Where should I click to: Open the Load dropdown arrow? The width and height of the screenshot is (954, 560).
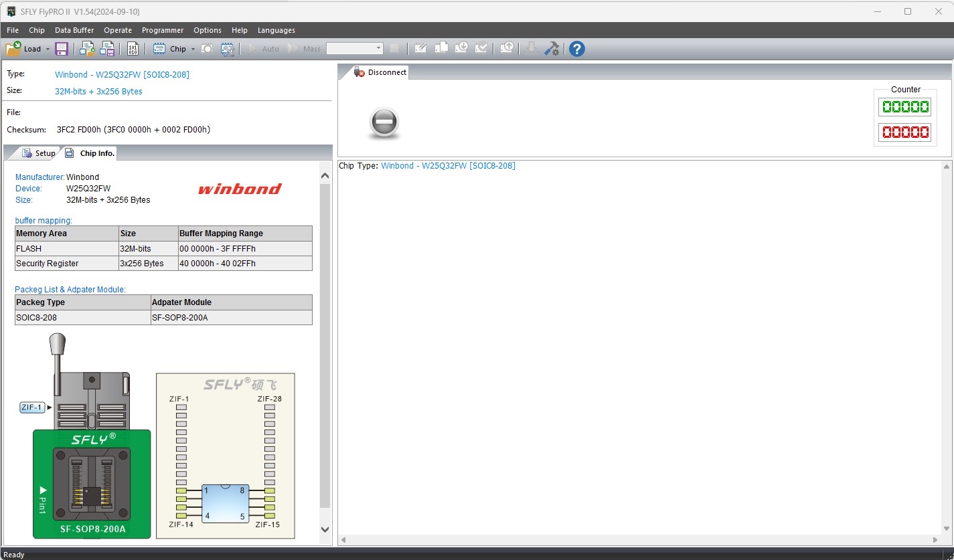pyautogui.click(x=48, y=49)
